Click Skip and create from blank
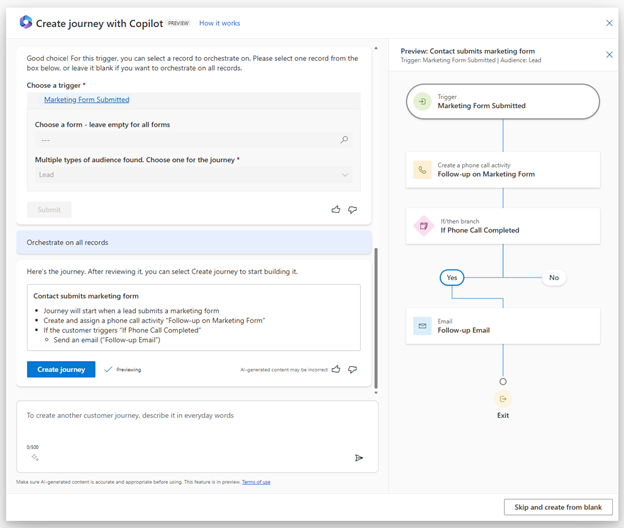624x528 pixels. 557,507
